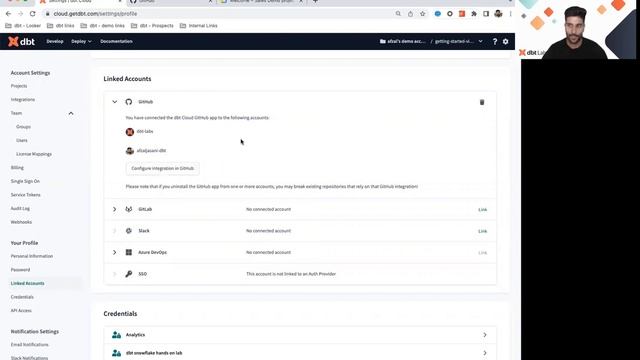
Task: Open the Analytics credentials chevron
Action: (485, 335)
